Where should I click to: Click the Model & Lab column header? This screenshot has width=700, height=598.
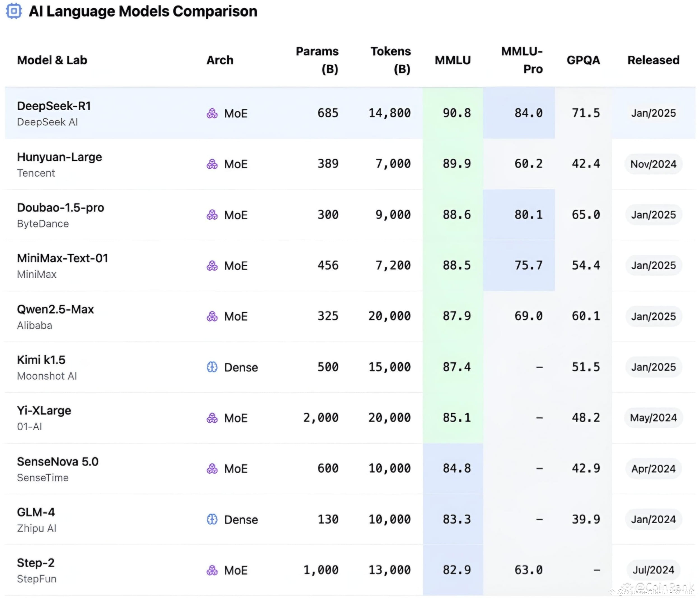click(x=52, y=60)
